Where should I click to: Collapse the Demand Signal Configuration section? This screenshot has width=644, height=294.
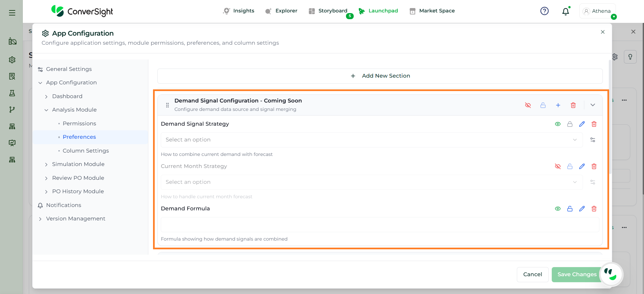pos(593,105)
